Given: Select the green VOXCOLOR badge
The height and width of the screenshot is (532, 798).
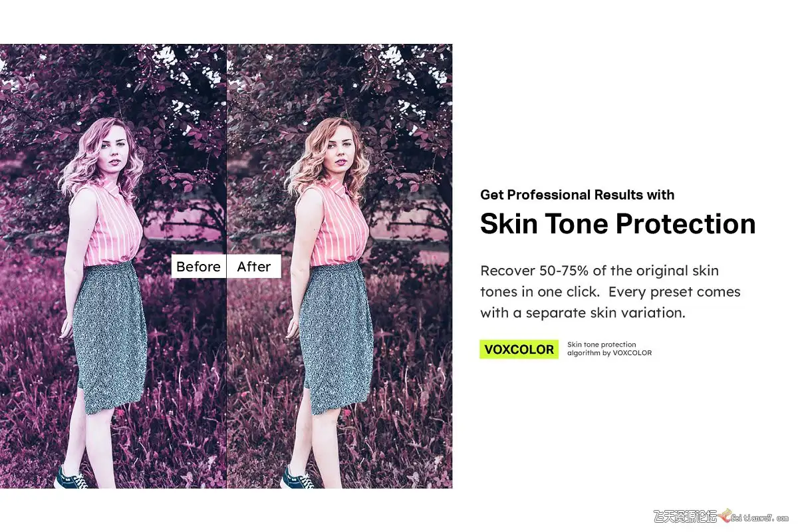Looking at the screenshot, I should 519,349.
